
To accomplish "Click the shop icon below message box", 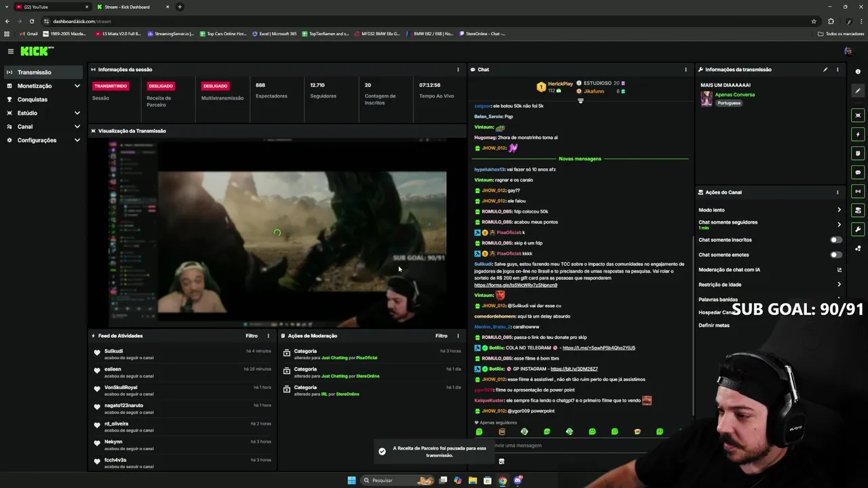I will pos(501,462).
